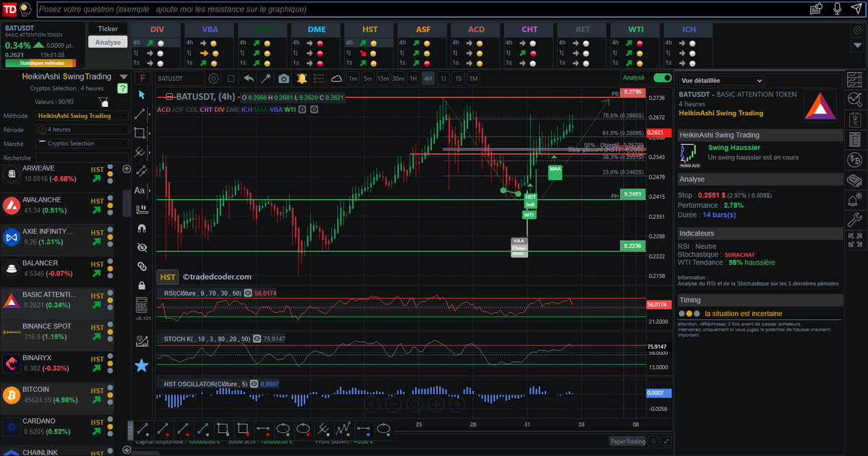
Task: Click the red F button
Action: click(142, 78)
